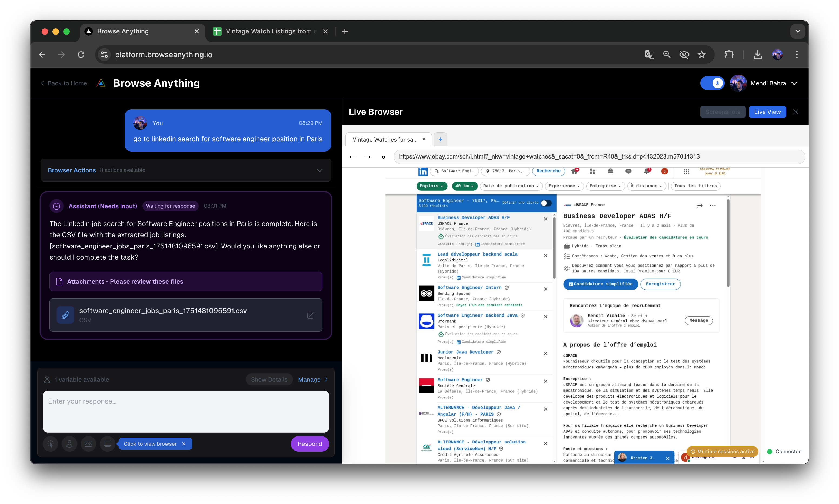
Task: Click the sparkle icon below response box
Action: [x=50, y=443]
